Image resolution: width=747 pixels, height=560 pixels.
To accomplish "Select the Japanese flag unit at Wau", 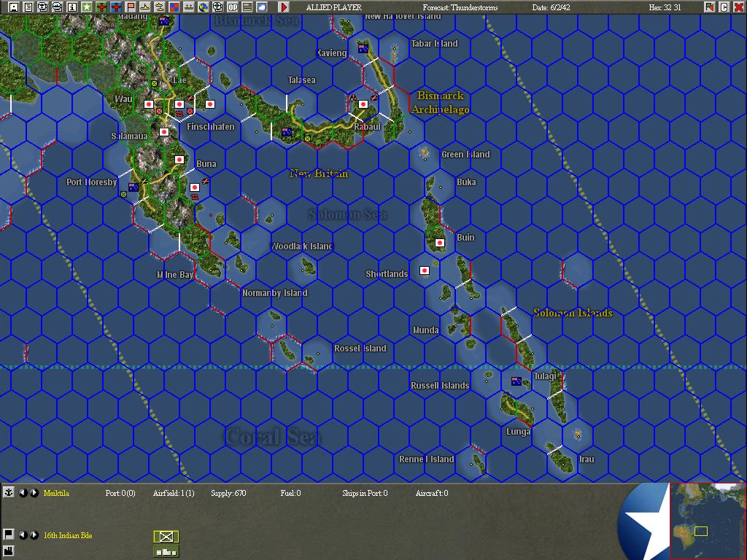I will point(149,104).
